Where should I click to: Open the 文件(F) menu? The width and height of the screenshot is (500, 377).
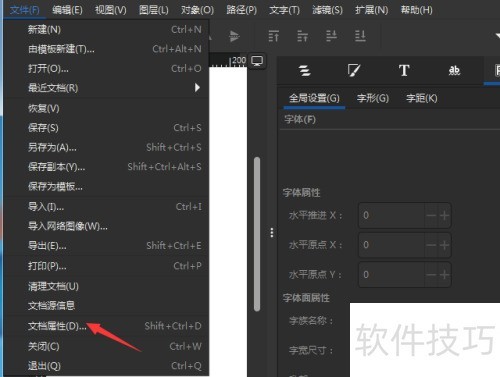[24, 10]
